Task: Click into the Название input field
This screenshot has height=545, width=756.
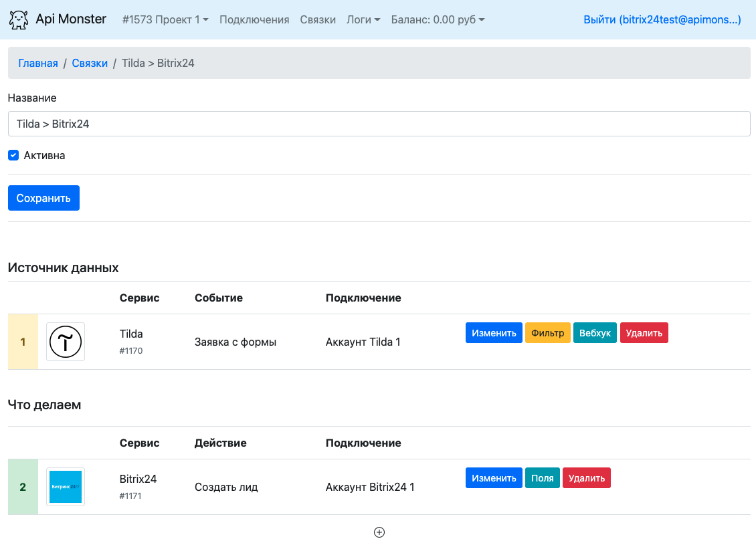Action: point(379,124)
